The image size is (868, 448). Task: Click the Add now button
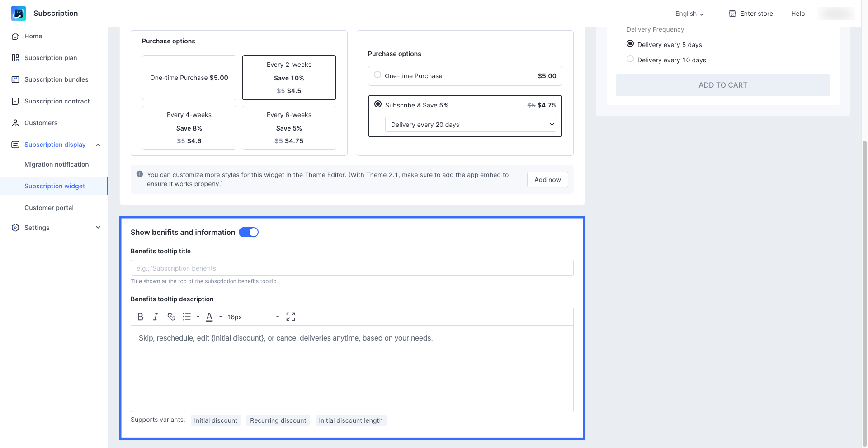point(547,180)
